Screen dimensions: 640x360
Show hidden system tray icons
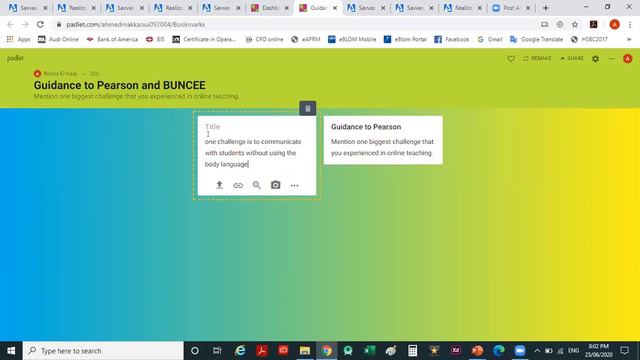537,351
